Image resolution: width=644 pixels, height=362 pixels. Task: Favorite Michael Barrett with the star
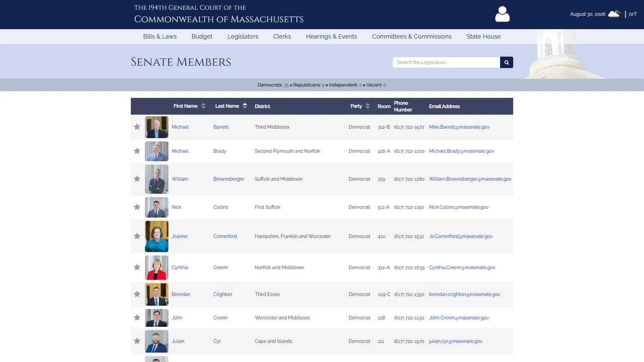137,127
